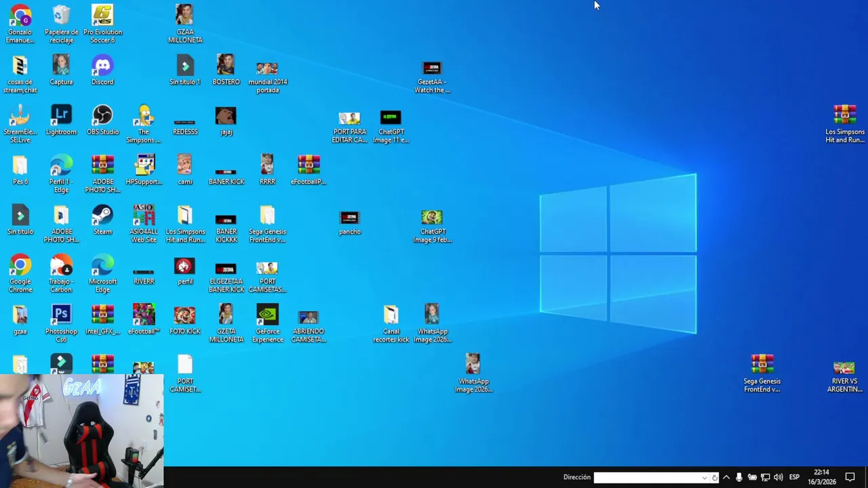This screenshot has width=868, height=488.
Task: Open the gzaa folder icon
Action: [x=20, y=319]
